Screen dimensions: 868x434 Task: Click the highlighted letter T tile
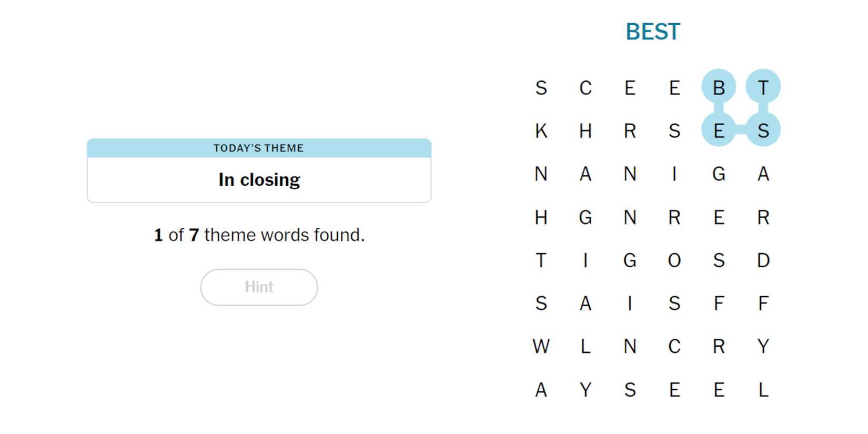(x=763, y=87)
